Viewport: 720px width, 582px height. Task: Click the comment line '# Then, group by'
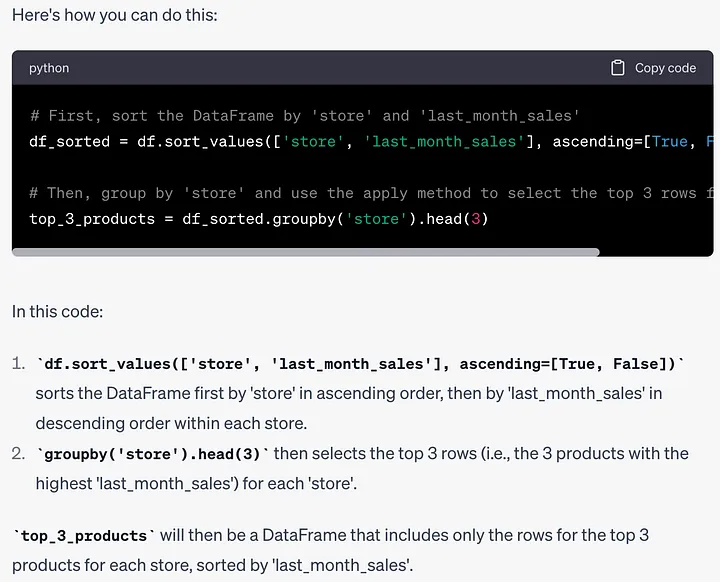coord(371,193)
